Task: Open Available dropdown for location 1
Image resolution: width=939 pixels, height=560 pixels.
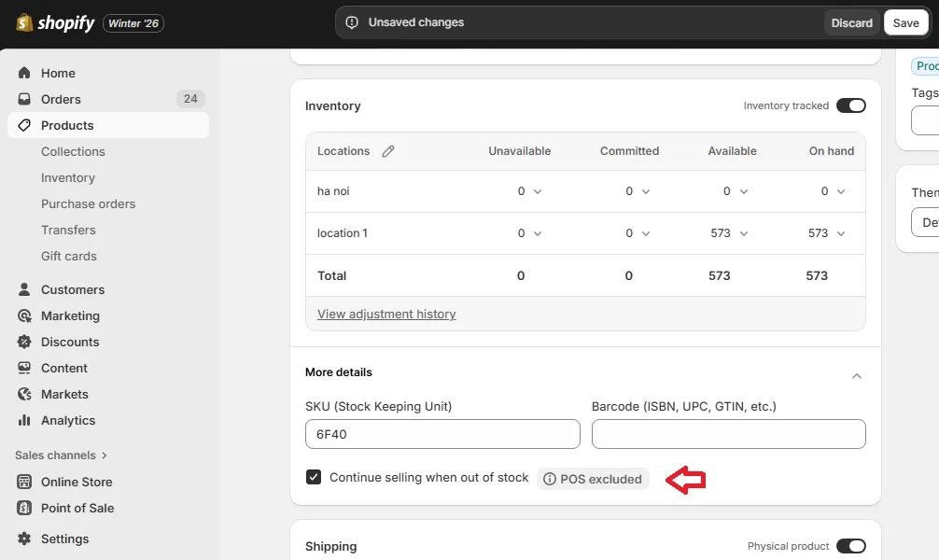Action: [x=743, y=233]
